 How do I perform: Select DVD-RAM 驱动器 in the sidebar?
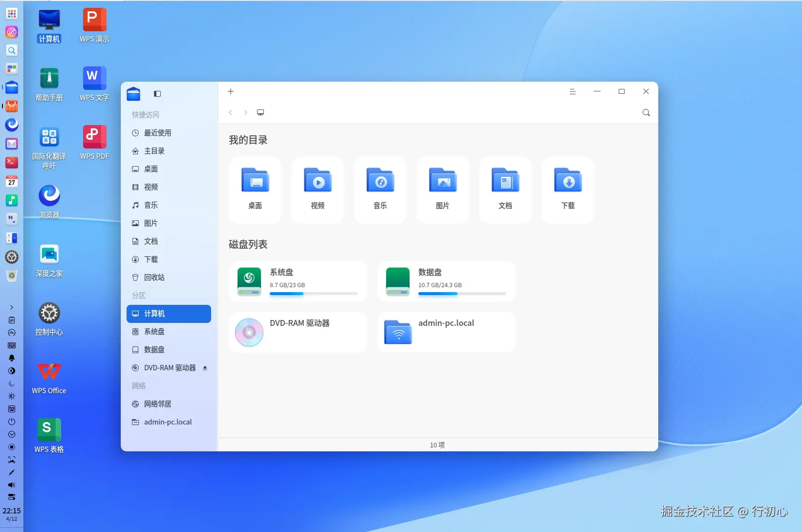tap(169, 368)
